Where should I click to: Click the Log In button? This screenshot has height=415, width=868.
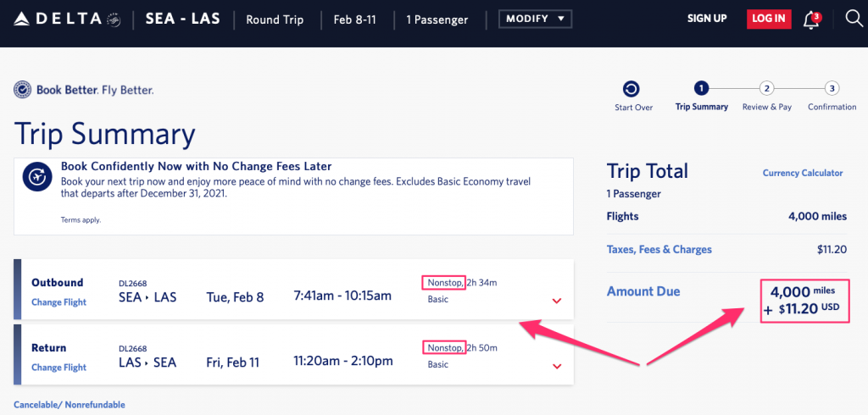coord(768,19)
